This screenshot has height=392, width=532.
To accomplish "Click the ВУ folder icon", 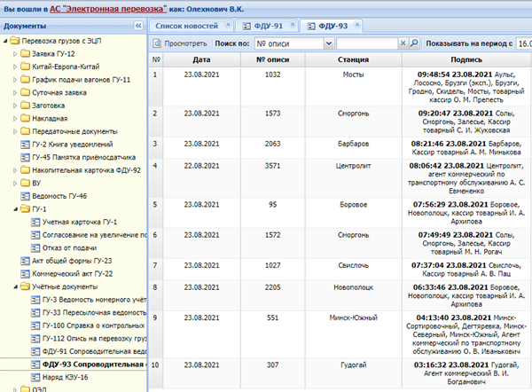I will [25, 183].
